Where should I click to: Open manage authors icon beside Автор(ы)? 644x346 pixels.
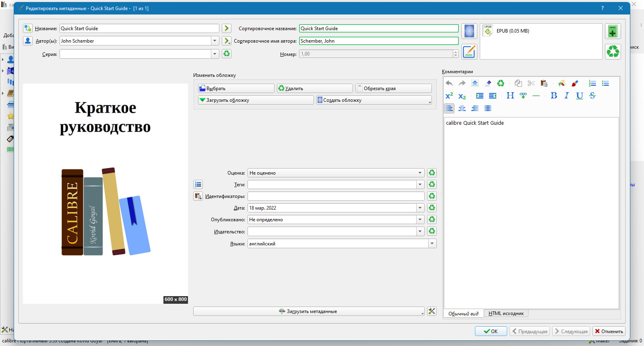tap(28, 41)
